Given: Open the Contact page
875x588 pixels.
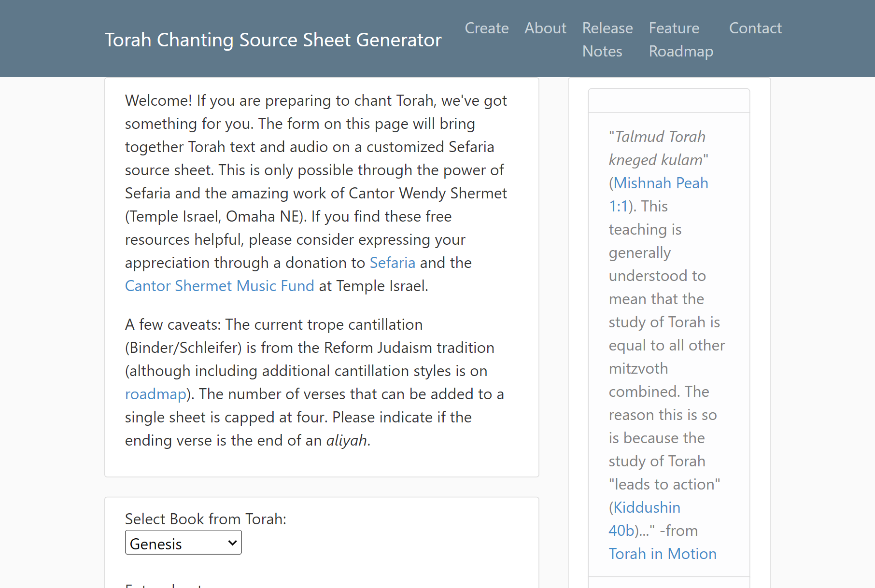Looking at the screenshot, I should click(755, 28).
